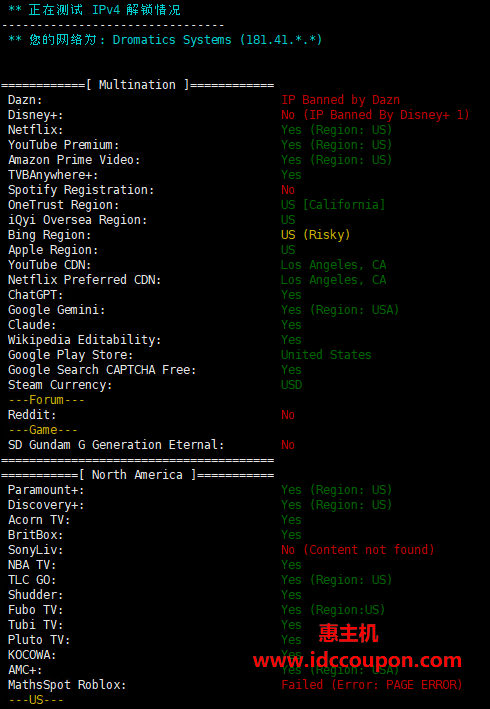
Task: Select 'Yes (Region:US)' Fubo TV result
Action: [333, 610]
